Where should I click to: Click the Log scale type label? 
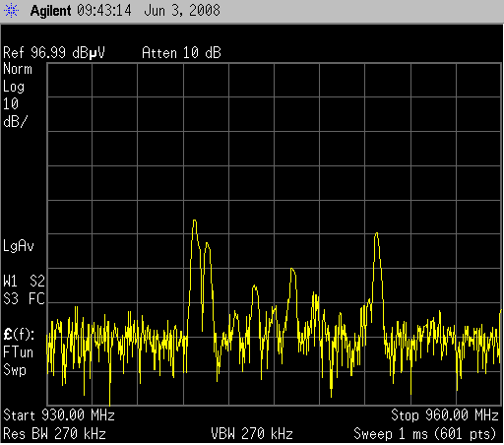click(14, 87)
